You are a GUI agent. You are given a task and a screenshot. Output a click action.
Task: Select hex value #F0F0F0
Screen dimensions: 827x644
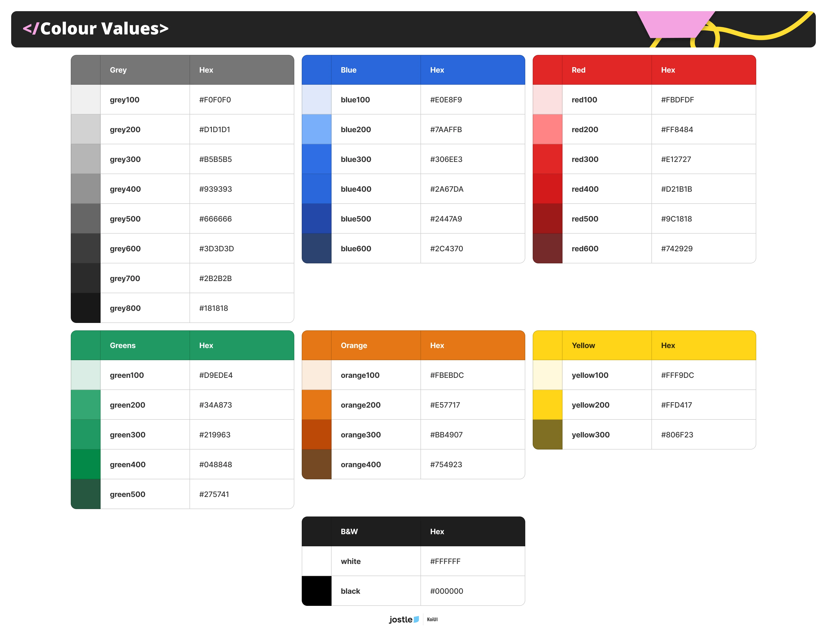(x=215, y=100)
